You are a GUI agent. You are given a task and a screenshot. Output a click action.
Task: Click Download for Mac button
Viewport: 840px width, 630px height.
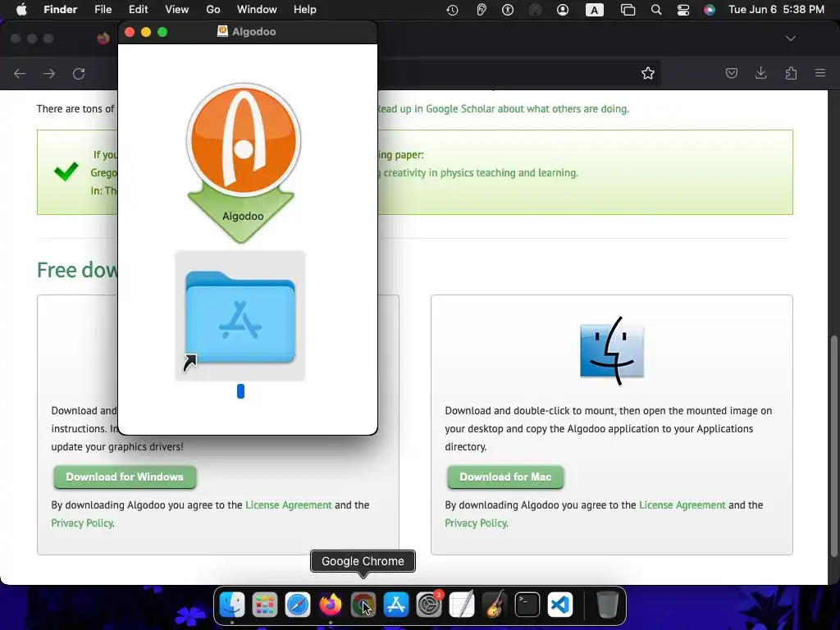(505, 477)
